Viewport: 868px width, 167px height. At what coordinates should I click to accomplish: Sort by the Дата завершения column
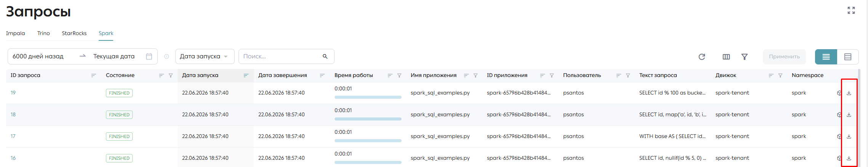(x=322, y=75)
